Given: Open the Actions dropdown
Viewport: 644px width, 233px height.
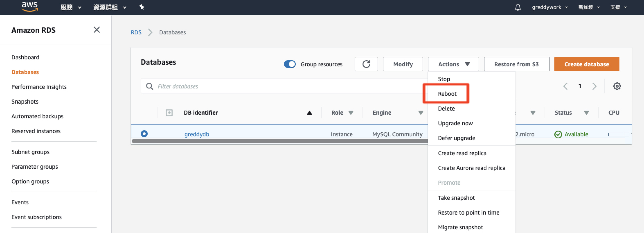Looking at the screenshot, I should coord(453,64).
